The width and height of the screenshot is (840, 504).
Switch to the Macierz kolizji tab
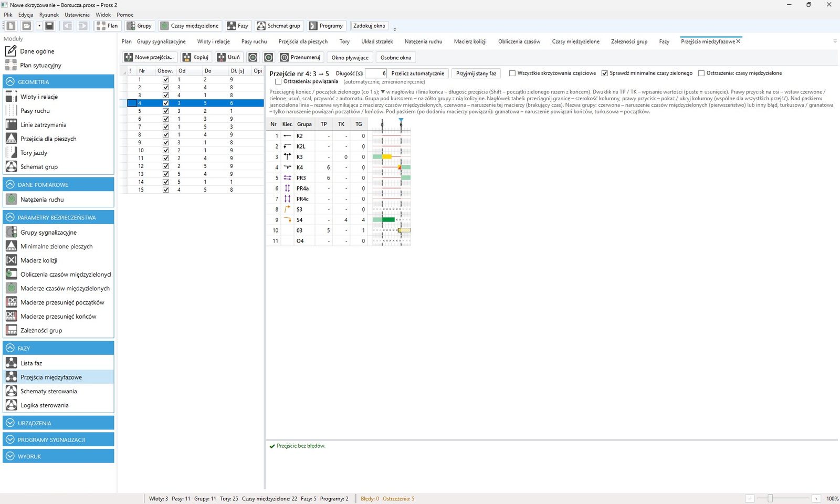(470, 41)
